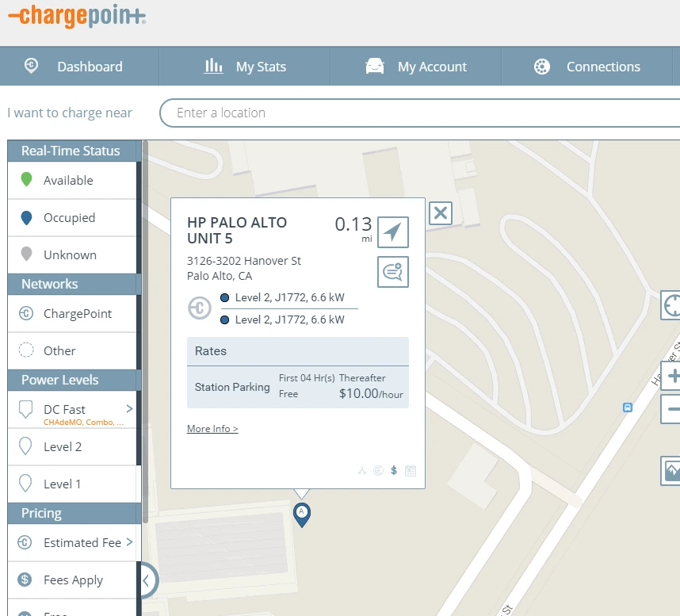This screenshot has width=680, height=616.
Task: Switch map view with satellite image button
Action: click(670, 471)
